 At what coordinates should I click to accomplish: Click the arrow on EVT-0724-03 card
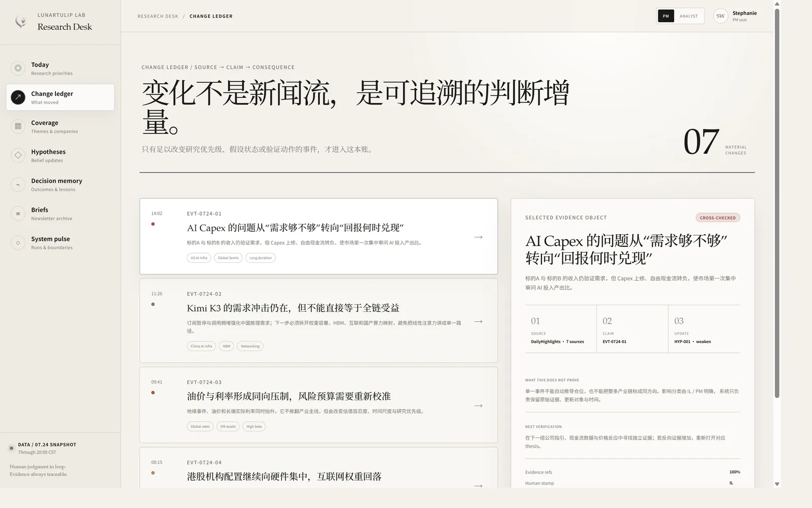[478, 405]
